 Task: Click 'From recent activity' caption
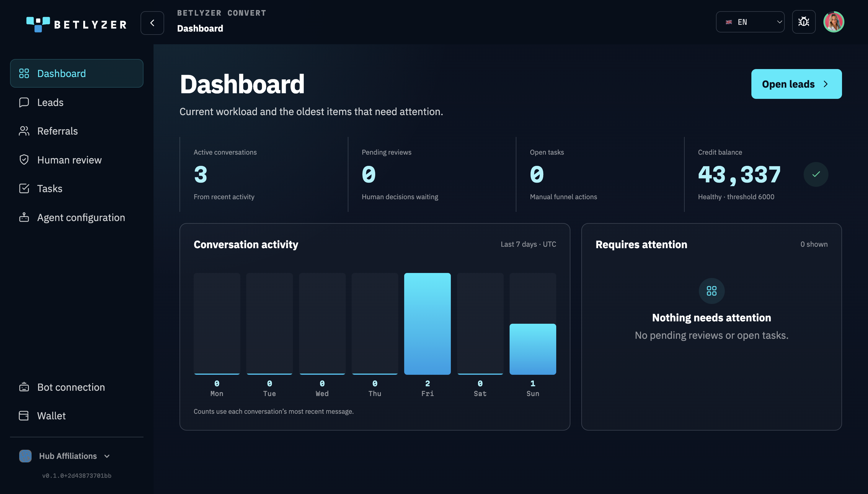coord(224,197)
